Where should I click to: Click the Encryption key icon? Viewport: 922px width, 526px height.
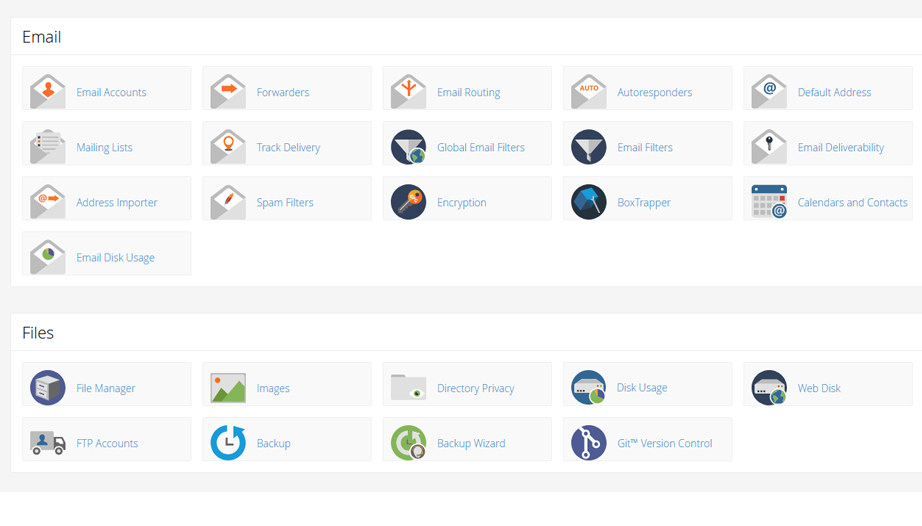point(408,202)
